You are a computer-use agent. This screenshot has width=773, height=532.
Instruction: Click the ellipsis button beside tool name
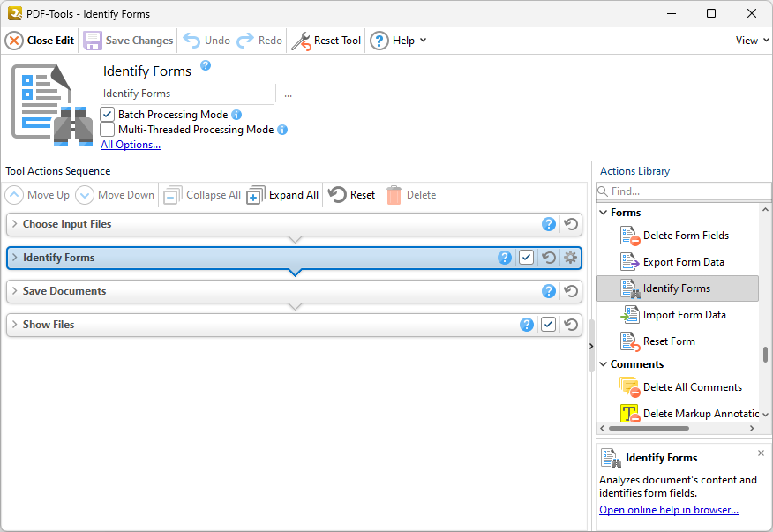pos(288,94)
